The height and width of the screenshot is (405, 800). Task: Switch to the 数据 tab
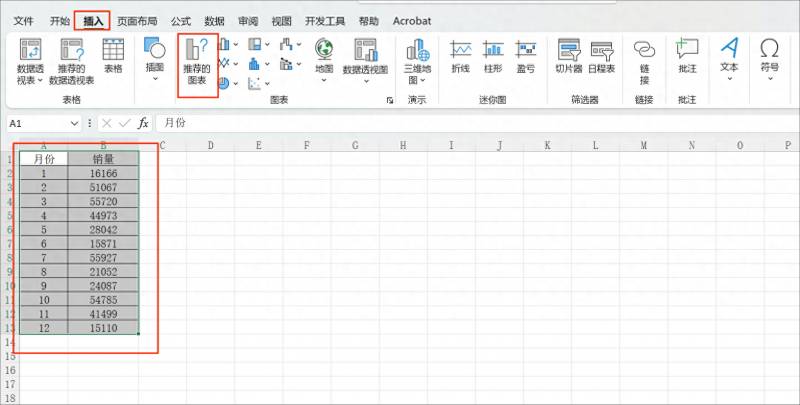(214, 21)
